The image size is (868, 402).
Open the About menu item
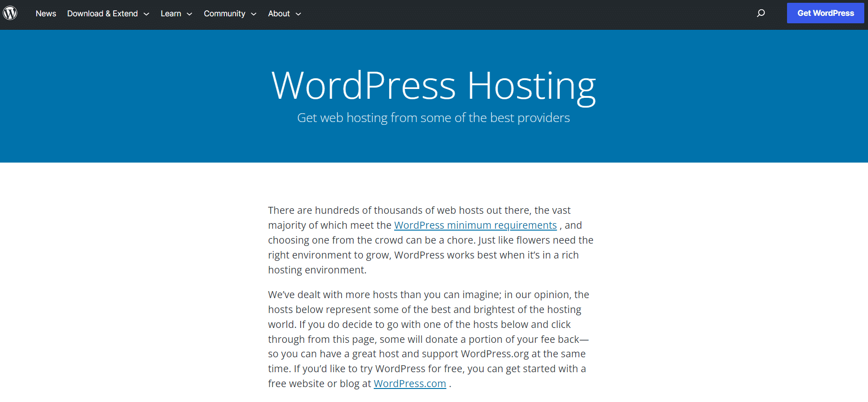click(279, 14)
